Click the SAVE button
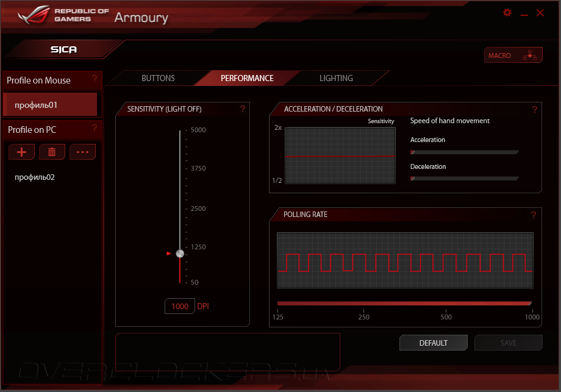 [x=509, y=343]
